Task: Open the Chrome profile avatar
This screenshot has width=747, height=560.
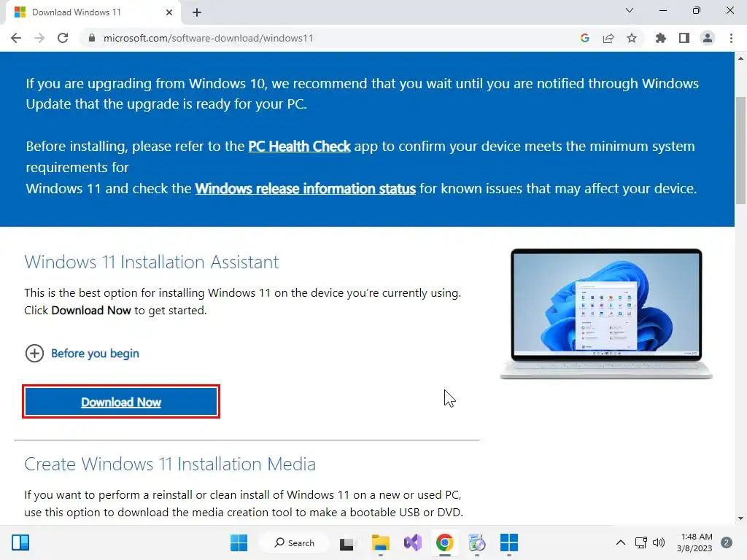Action: pos(708,38)
